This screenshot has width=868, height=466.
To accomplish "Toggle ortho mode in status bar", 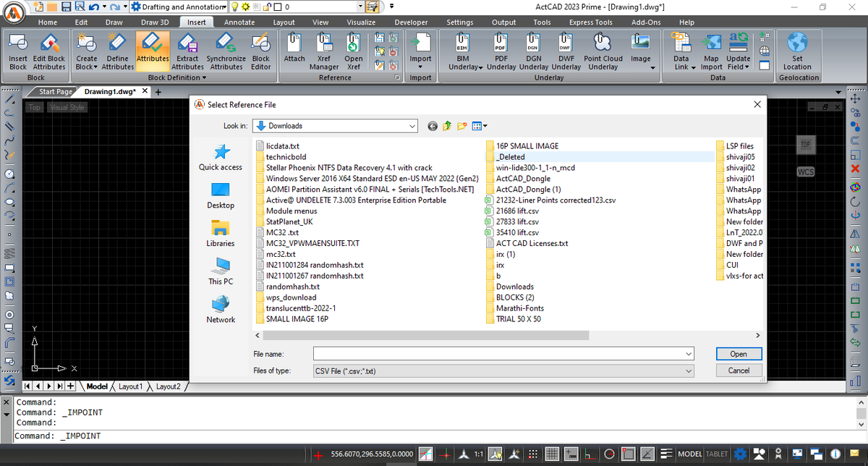I will [590, 454].
